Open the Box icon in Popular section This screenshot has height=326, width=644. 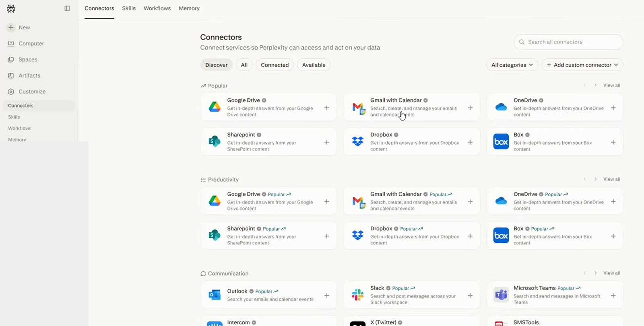point(501,141)
